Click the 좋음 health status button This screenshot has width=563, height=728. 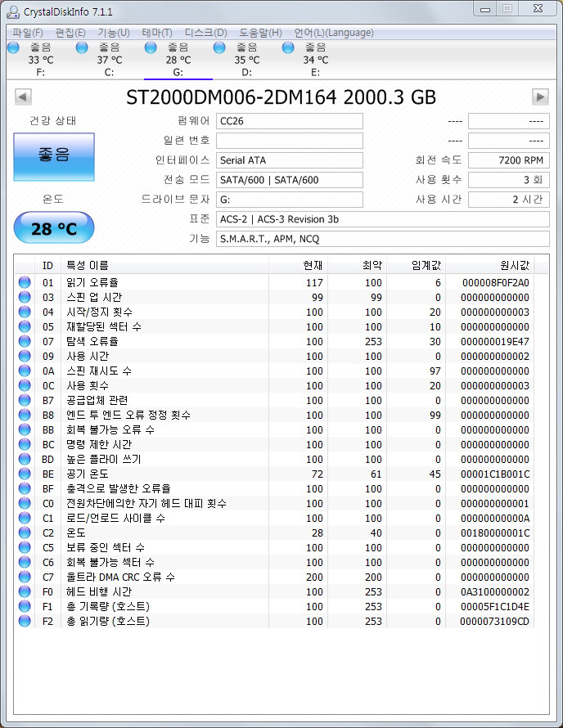[54, 157]
